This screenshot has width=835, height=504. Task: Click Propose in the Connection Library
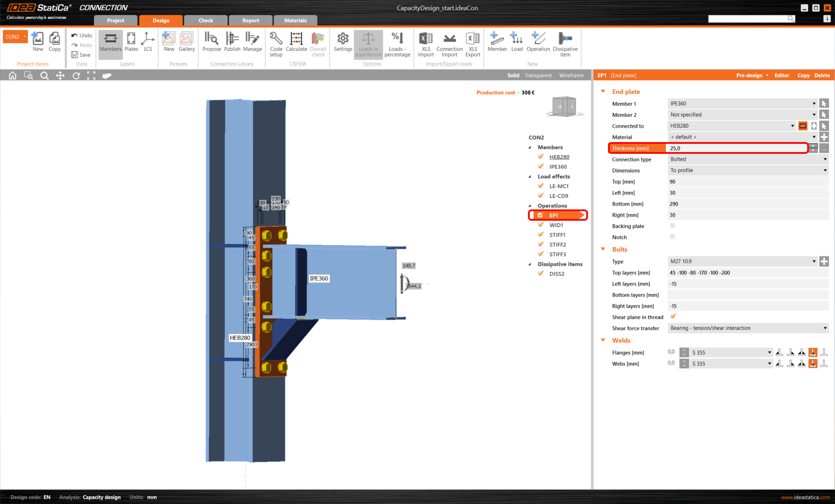coord(212,43)
